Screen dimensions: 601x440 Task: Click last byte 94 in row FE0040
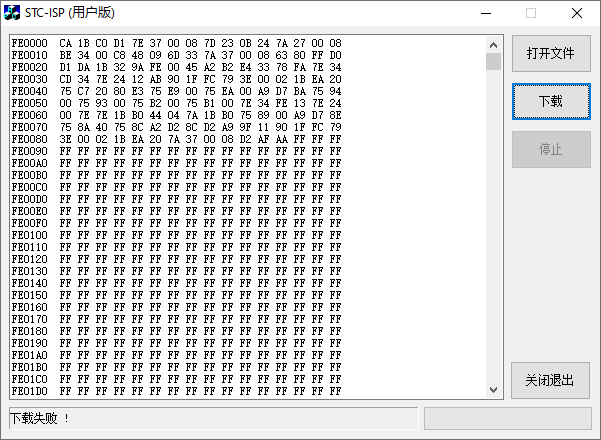(x=335, y=91)
